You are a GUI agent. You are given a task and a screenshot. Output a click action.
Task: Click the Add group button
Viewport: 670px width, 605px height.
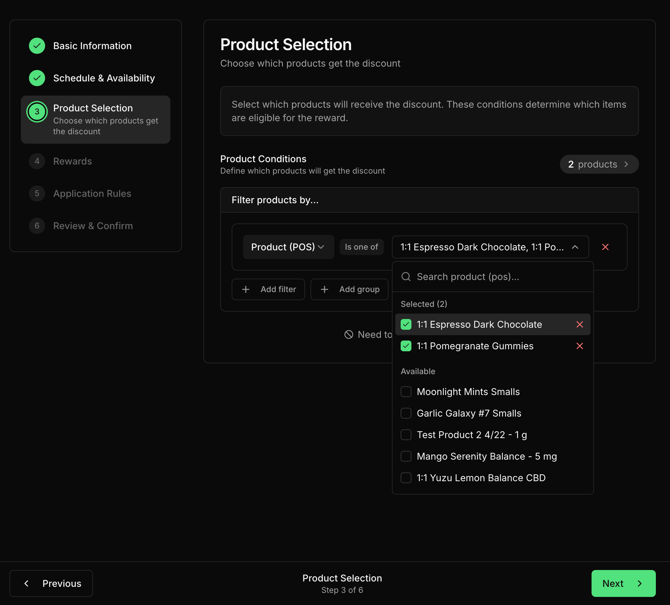350,290
